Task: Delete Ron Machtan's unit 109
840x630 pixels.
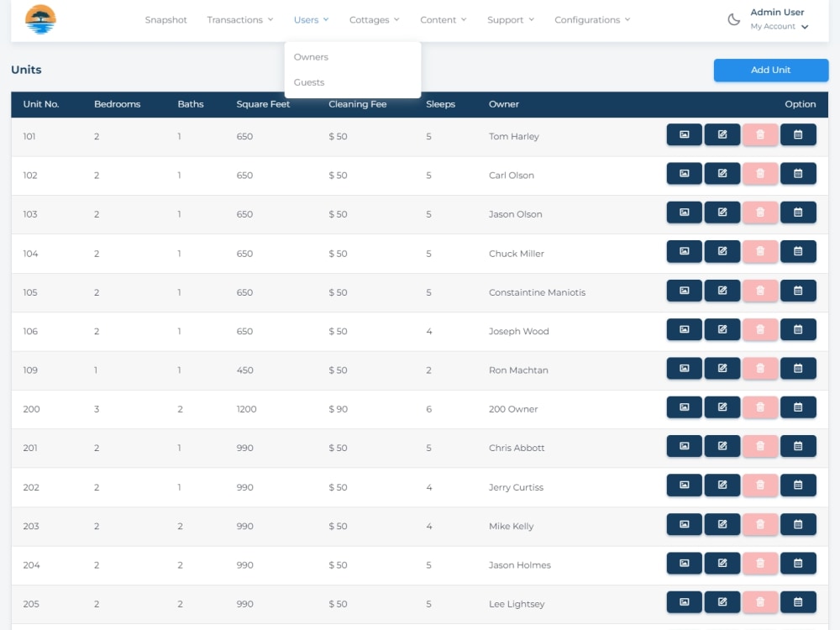Action: 760,369
